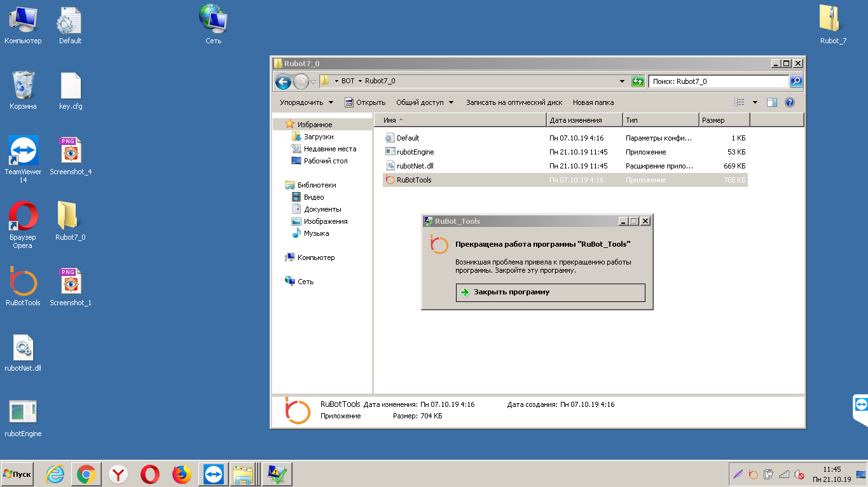Expand the Упорядочить dropdown menu
The height and width of the screenshot is (487, 868).
click(307, 102)
